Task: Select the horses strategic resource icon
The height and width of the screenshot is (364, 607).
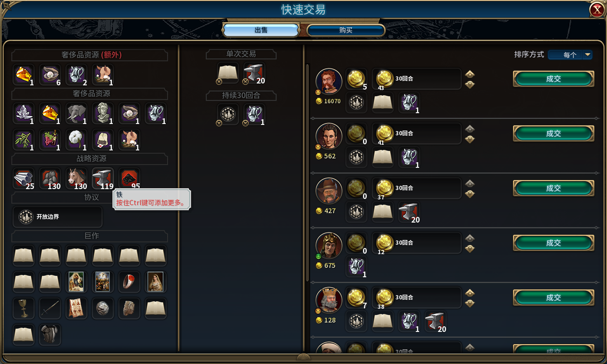Action: pos(76,179)
